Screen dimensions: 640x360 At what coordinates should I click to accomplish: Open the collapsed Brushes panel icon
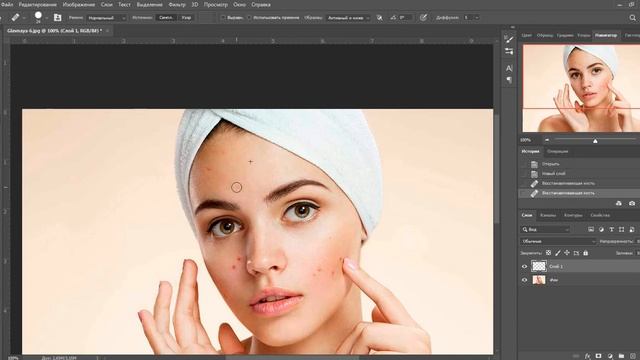tap(509, 39)
